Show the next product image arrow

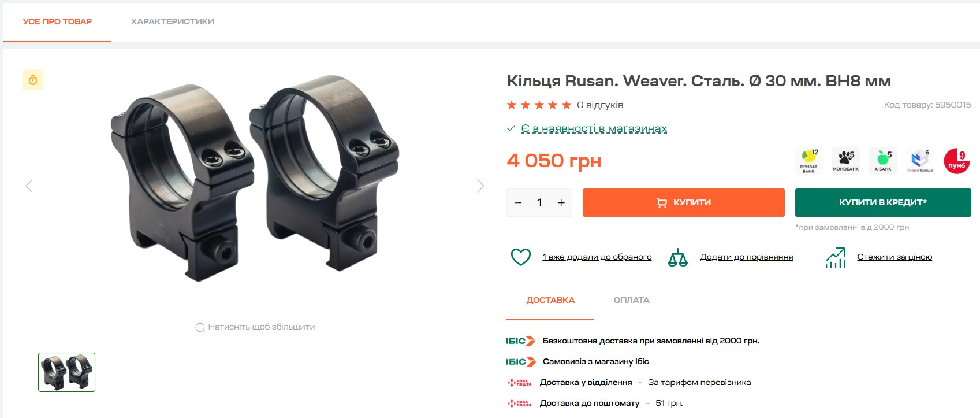480,186
